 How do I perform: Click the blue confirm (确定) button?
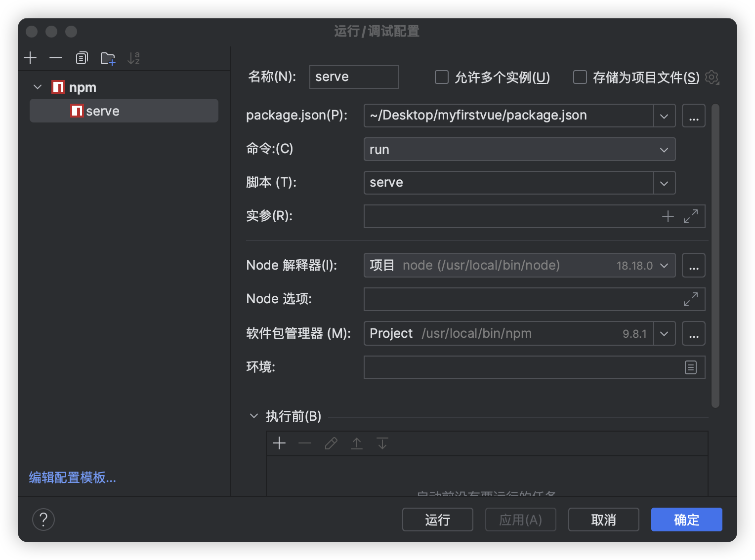point(686,520)
